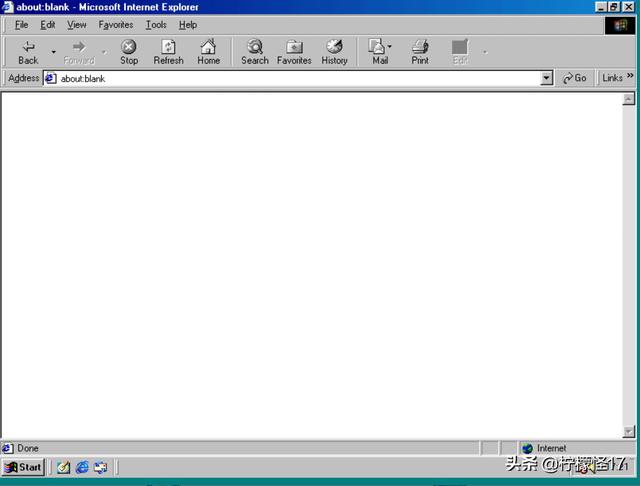The width and height of the screenshot is (640, 486).
Task: Open the Windows Start menu
Action: pos(24,467)
